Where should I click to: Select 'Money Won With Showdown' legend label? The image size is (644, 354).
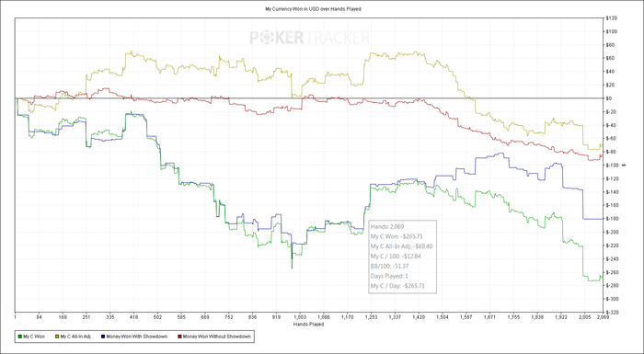(136, 337)
